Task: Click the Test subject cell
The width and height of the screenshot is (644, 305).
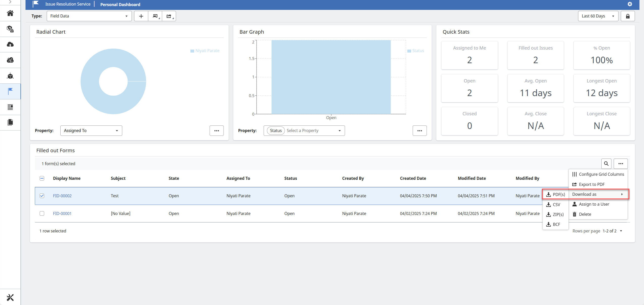Action: [x=115, y=196]
